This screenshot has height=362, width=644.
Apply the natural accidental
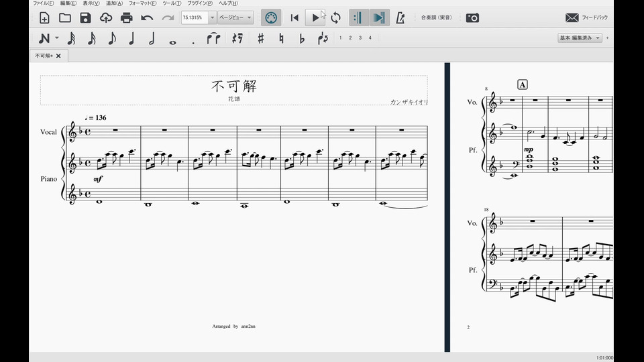[281, 38]
